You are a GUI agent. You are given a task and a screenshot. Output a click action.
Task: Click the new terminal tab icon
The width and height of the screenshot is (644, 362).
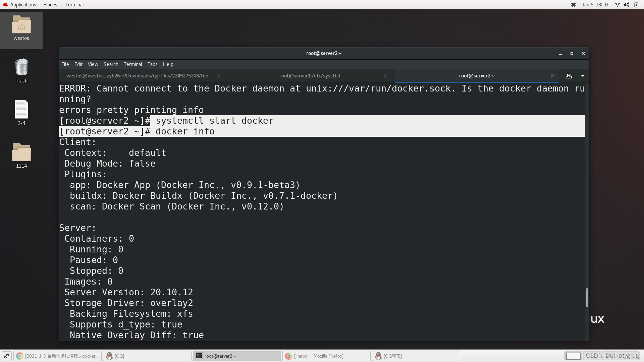569,76
